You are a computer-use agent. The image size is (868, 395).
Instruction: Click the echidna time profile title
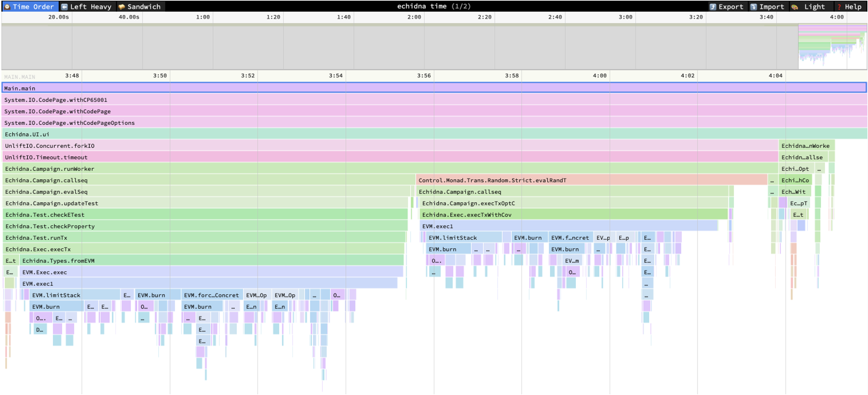click(x=434, y=6)
